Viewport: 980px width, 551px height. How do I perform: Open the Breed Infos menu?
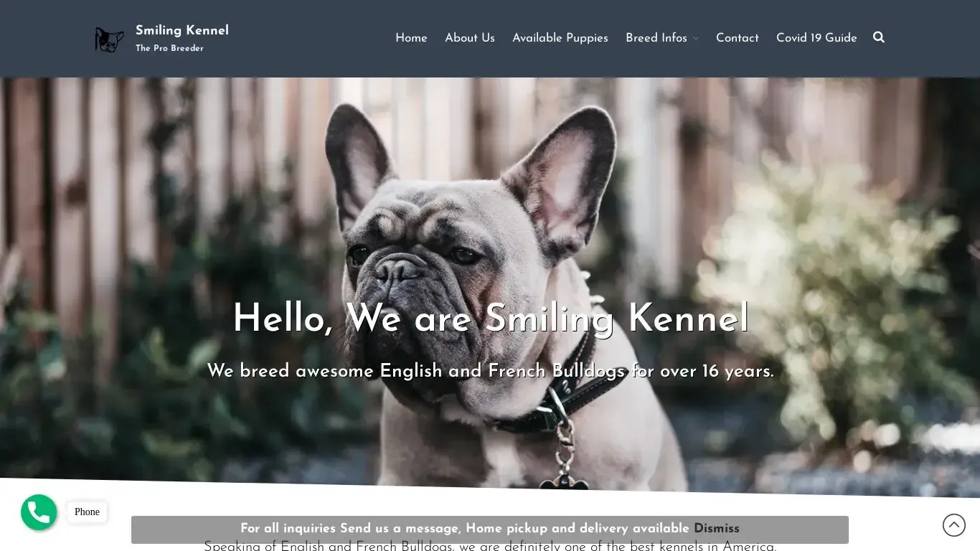(656, 38)
